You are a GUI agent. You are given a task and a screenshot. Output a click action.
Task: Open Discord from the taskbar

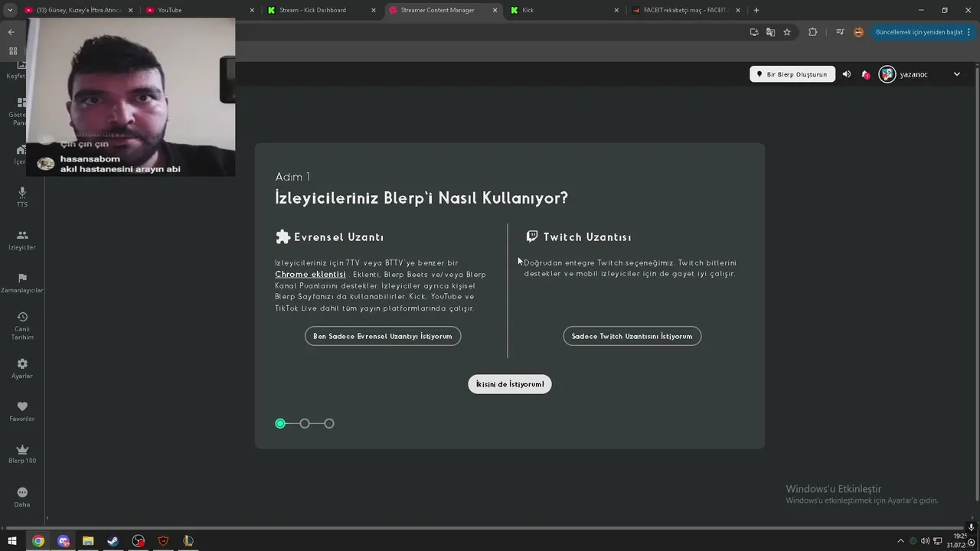pos(64,541)
